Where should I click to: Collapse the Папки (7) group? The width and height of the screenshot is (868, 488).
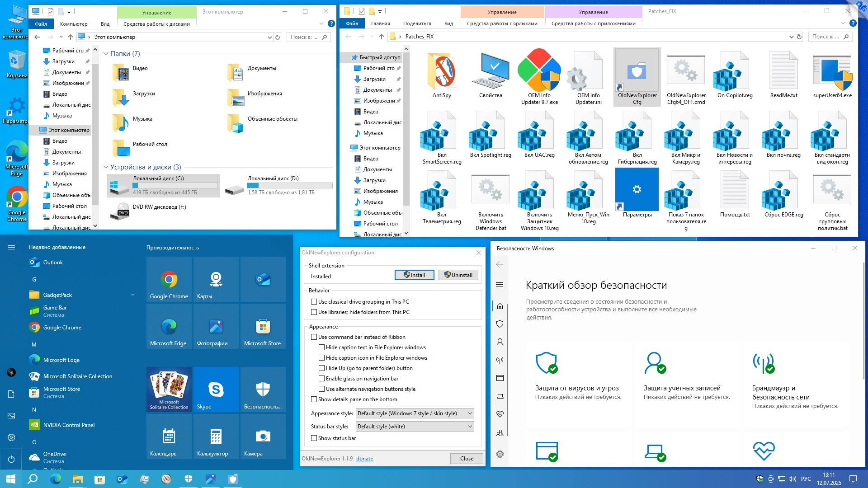tap(106, 54)
